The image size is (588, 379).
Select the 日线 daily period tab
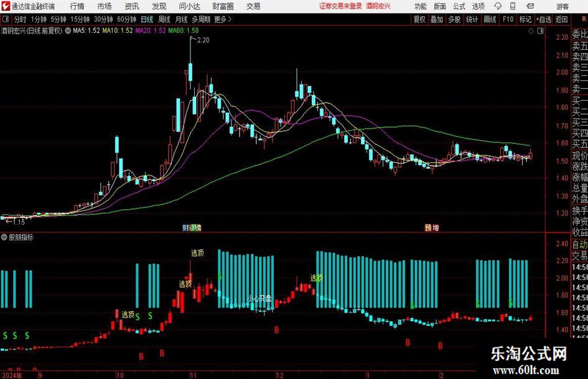(x=147, y=19)
